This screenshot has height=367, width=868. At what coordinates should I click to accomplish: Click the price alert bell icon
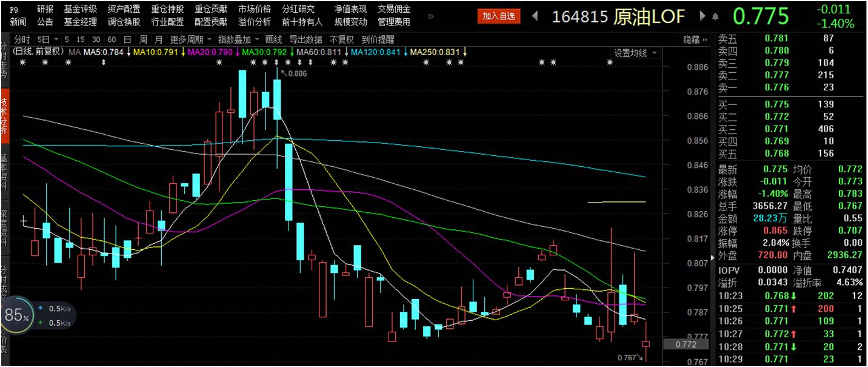click(x=716, y=16)
